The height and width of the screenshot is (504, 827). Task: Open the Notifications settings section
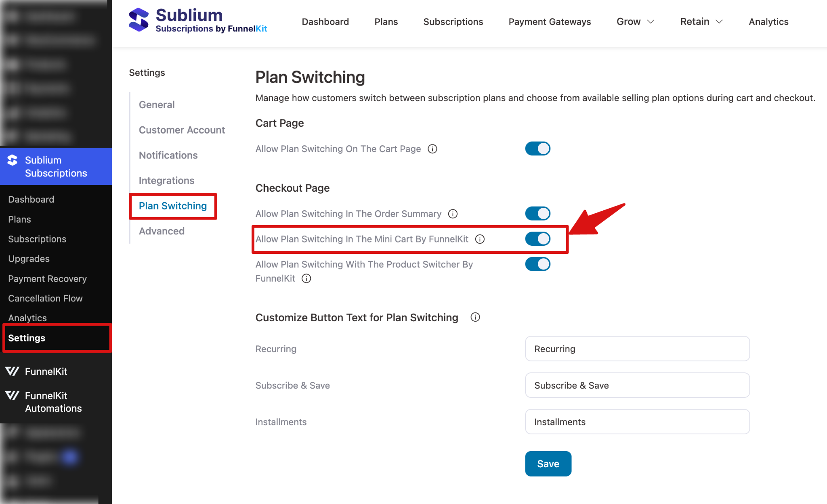(168, 155)
